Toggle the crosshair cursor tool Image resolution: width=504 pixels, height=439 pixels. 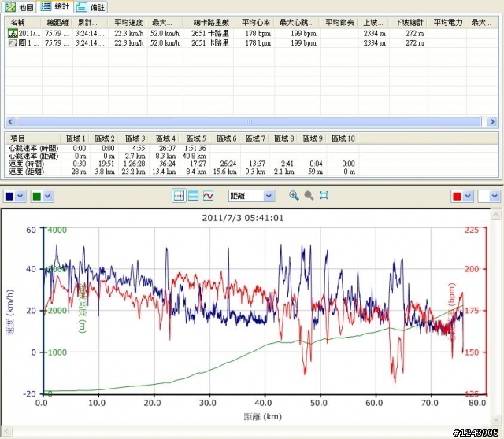click(x=179, y=196)
